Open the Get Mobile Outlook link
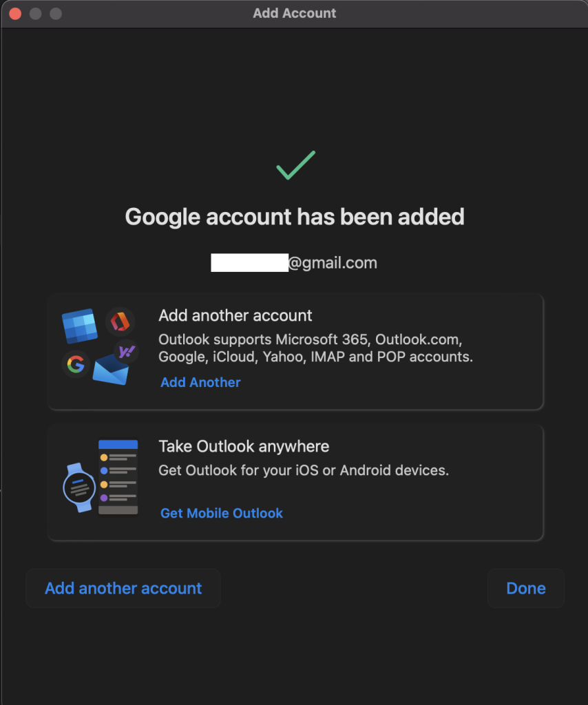The width and height of the screenshot is (588, 705). [x=222, y=513]
